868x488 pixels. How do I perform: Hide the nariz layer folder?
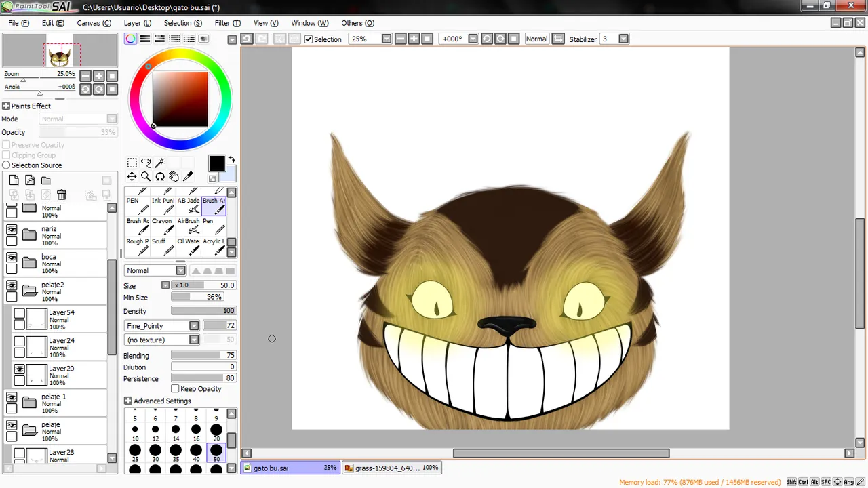[x=12, y=230]
